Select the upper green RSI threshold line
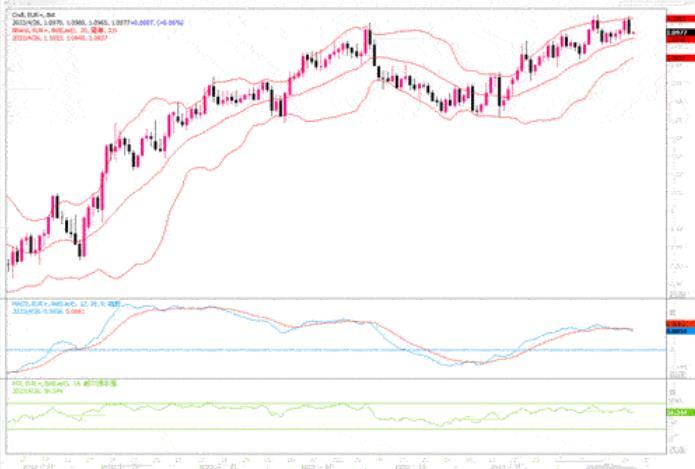The height and width of the screenshot is (469, 695). click(x=300, y=403)
